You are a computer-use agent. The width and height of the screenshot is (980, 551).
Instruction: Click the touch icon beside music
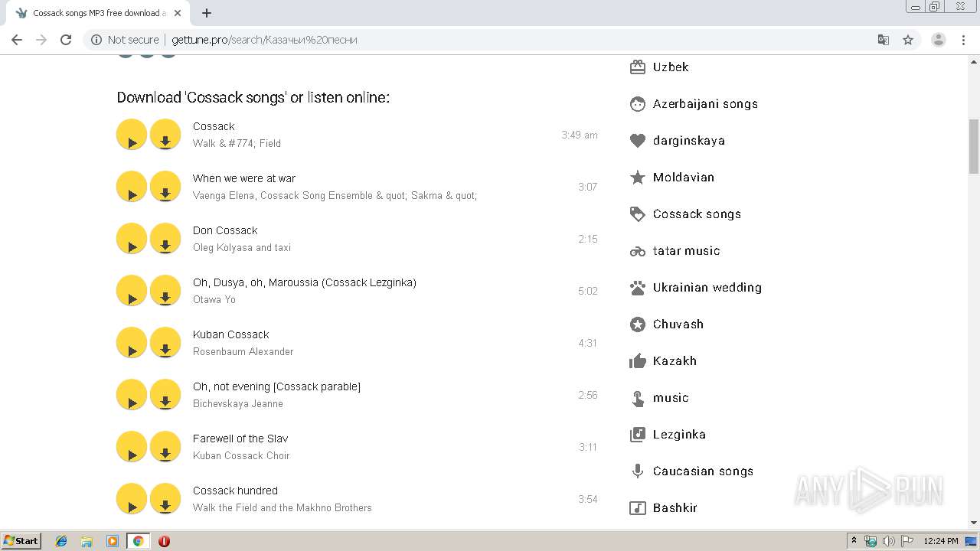[x=638, y=398]
